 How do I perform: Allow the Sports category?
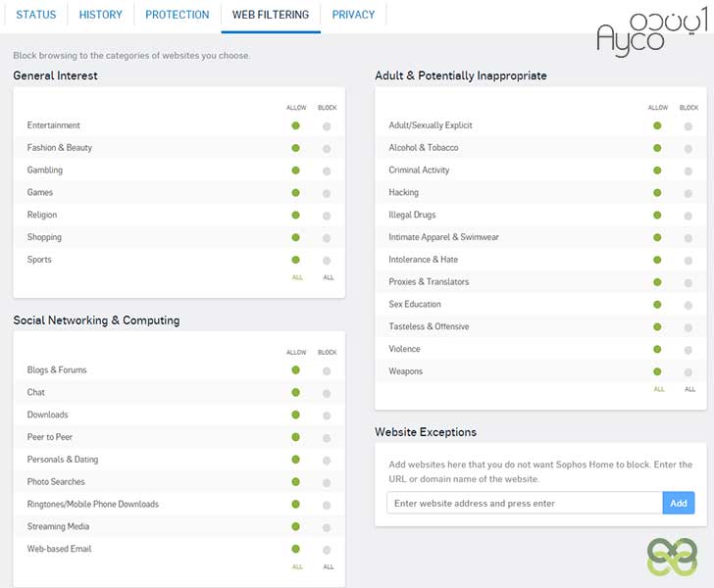[295, 260]
